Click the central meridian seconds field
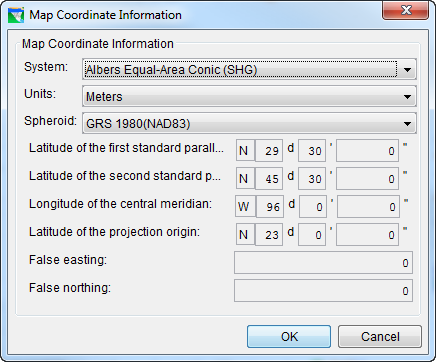This screenshot has height=362, width=436. (x=368, y=206)
